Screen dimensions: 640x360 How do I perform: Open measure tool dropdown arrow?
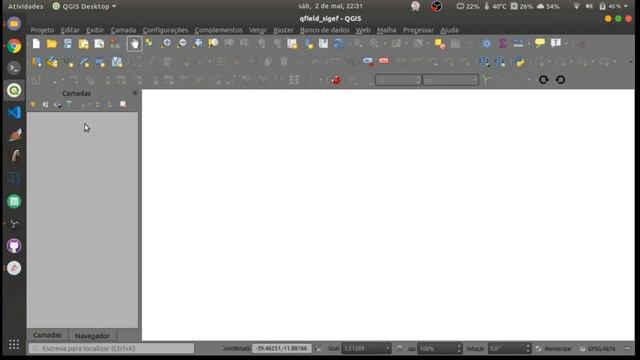(529, 44)
